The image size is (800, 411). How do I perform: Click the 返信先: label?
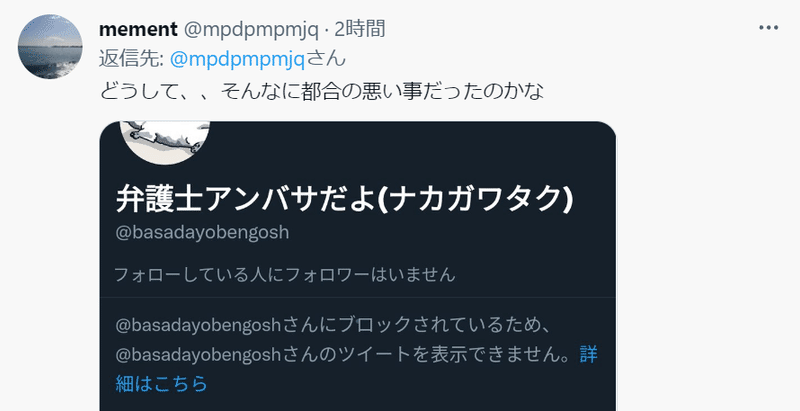(x=131, y=59)
